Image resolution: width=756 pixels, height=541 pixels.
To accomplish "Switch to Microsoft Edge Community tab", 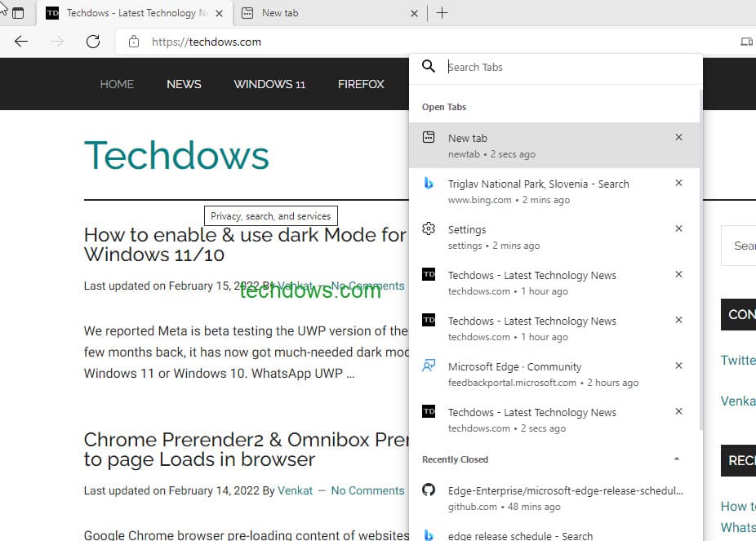I will click(x=554, y=374).
